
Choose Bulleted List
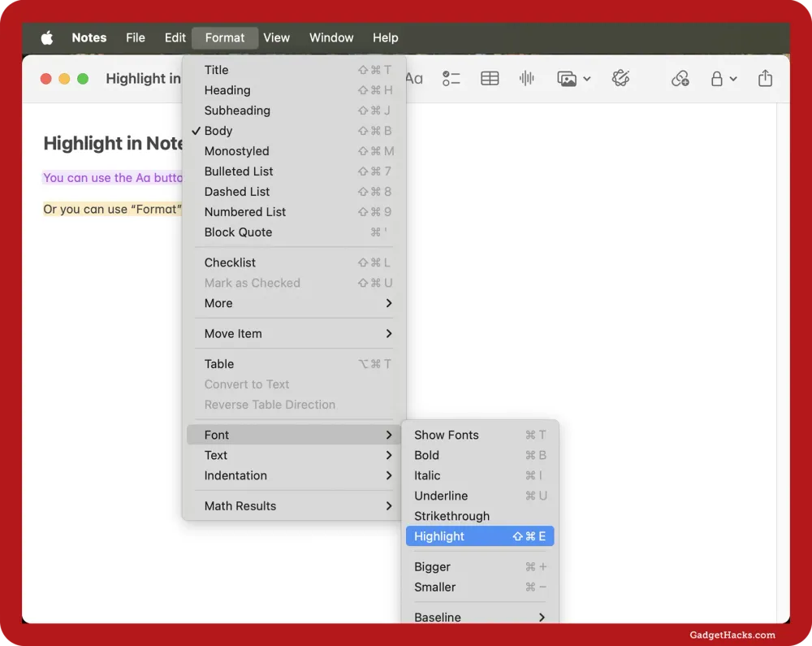pyautogui.click(x=294, y=171)
